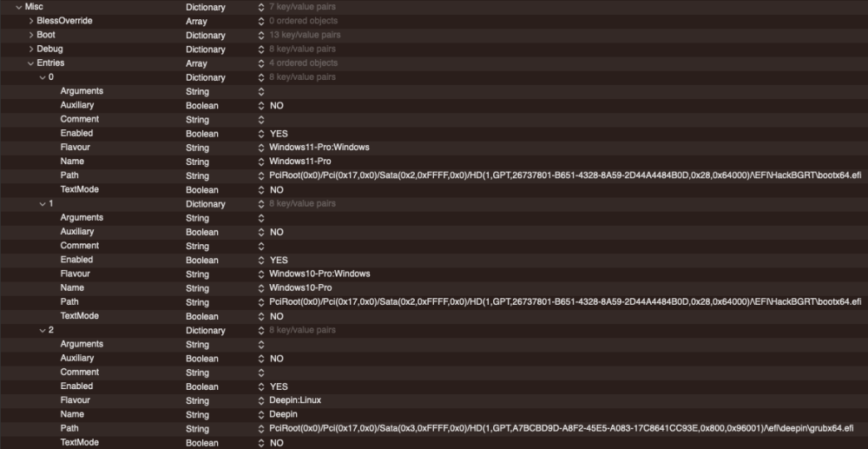The width and height of the screenshot is (868, 449).
Task: Open stepper beside Deepin:Linux Flavour
Action: click(x=261, y=400)
